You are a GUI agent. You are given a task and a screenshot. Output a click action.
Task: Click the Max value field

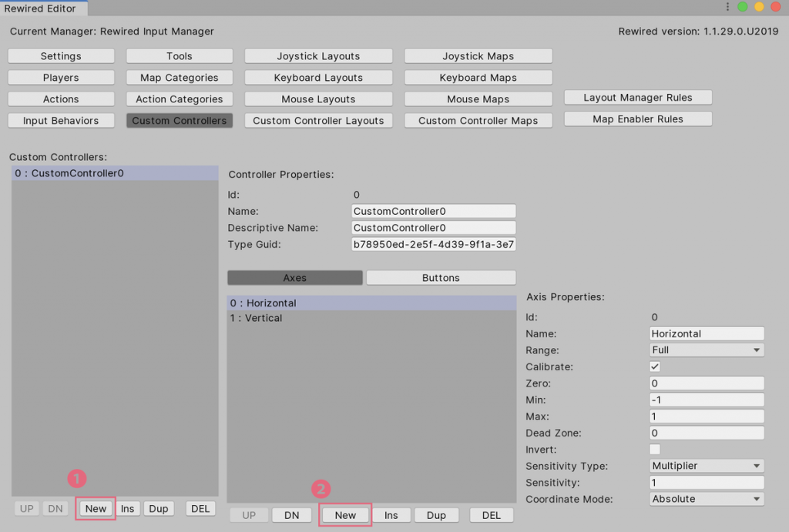point(707,417)
